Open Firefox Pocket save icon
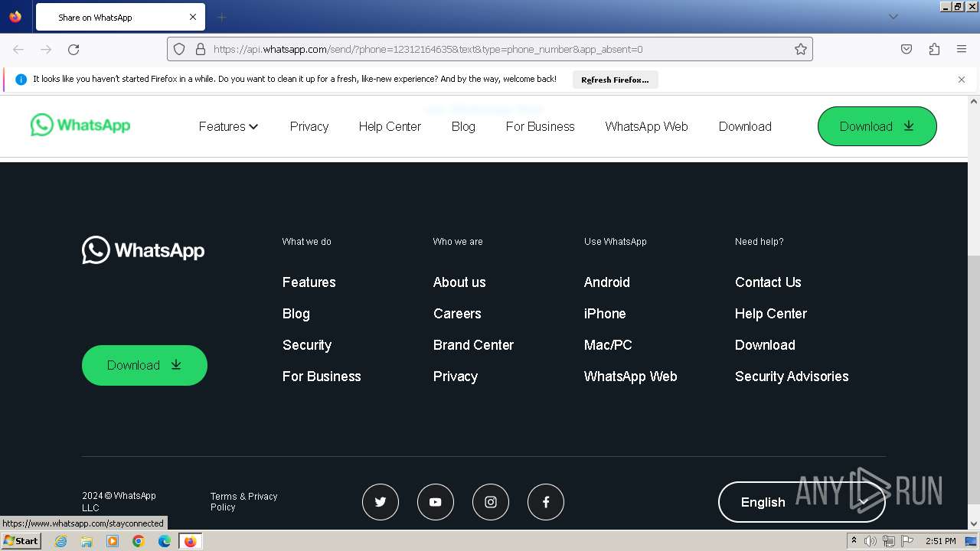This screenshot has height=551, width=980. pos(906,49)
